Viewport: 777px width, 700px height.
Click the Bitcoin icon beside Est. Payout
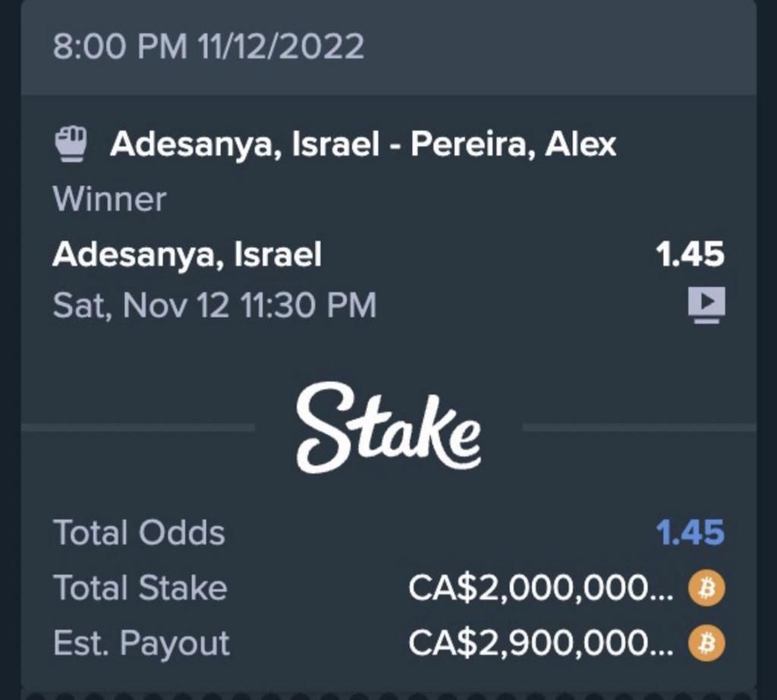pos(706,644)
